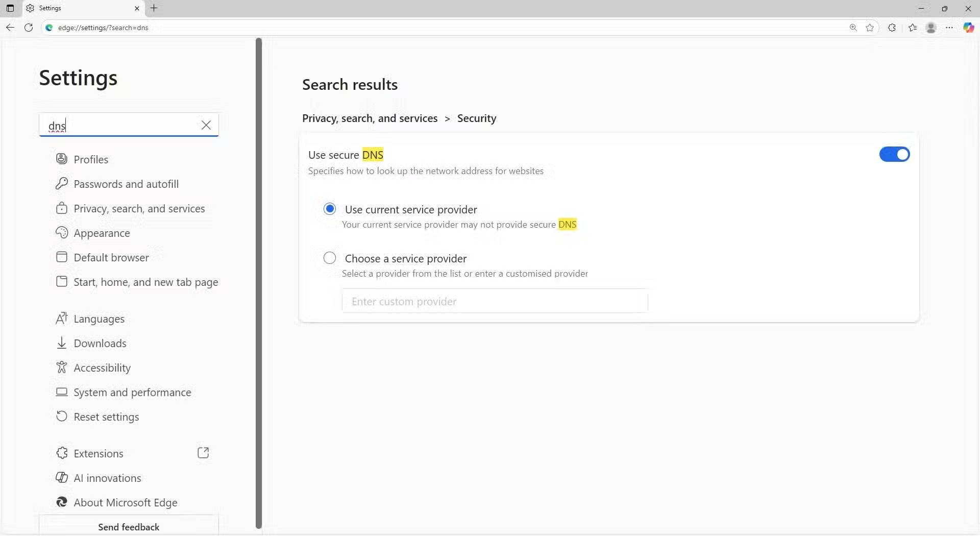Open the Security breadcrumb link
Viewport: 980px width, 536px height.
point(476,118)
